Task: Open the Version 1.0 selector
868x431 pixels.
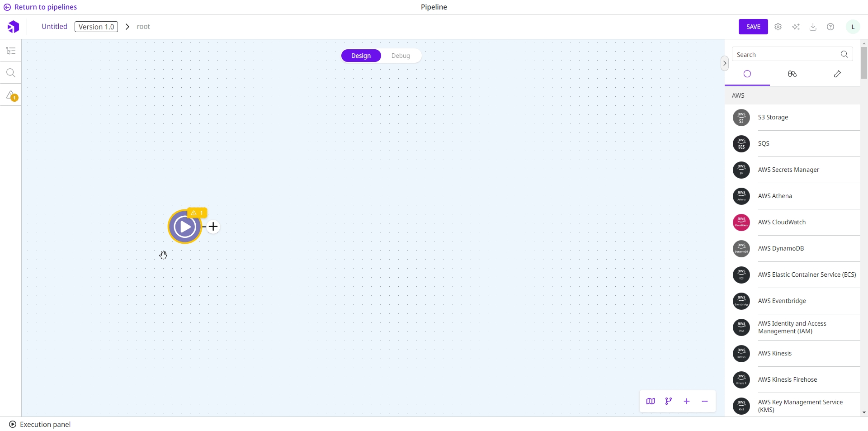Action: (x=96, y=27)
